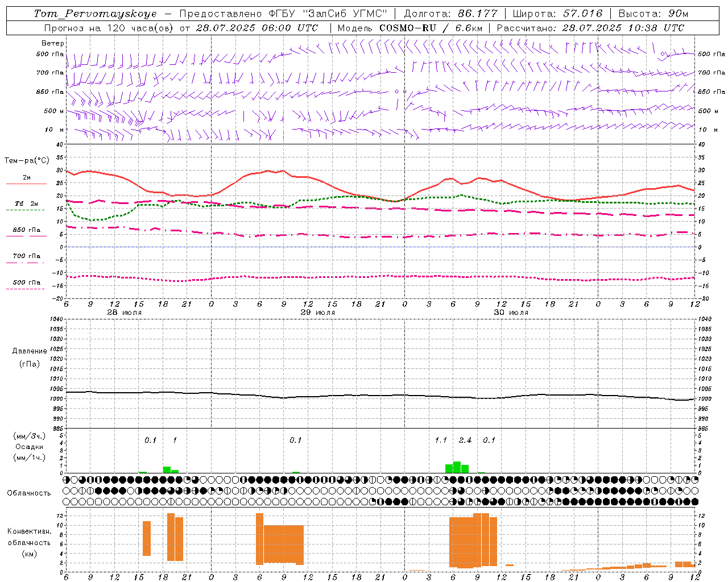
Task: Select the 'Широта: 57.016' header value
Action: 557,14
